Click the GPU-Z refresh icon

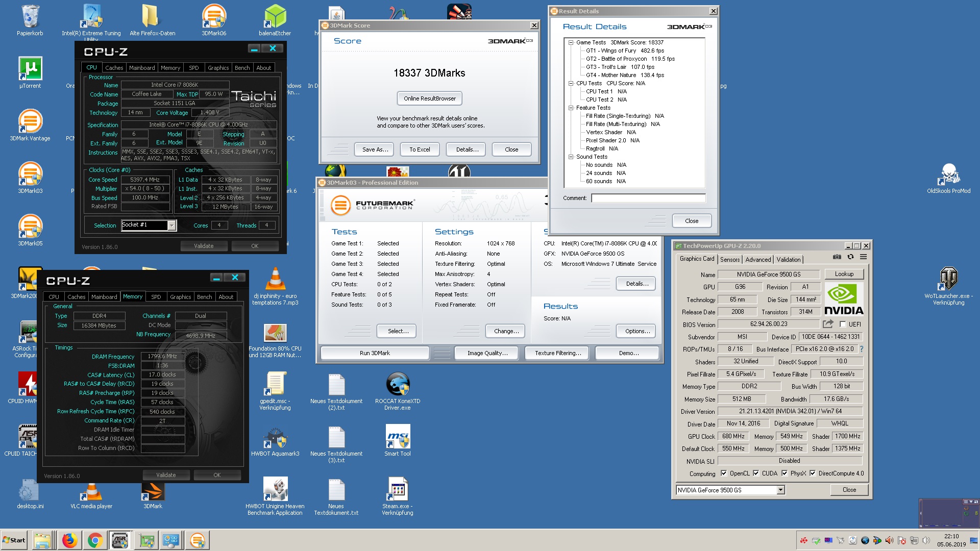click(850, 257)
